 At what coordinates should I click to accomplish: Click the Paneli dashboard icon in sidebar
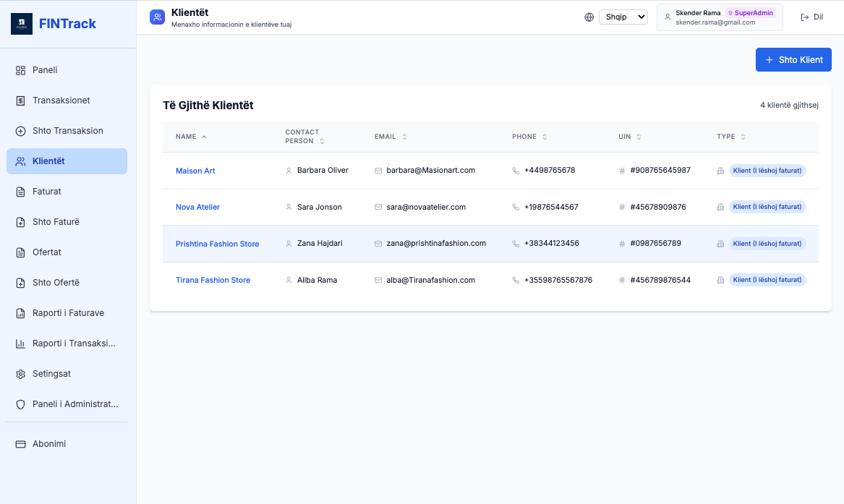pos(20,70)
